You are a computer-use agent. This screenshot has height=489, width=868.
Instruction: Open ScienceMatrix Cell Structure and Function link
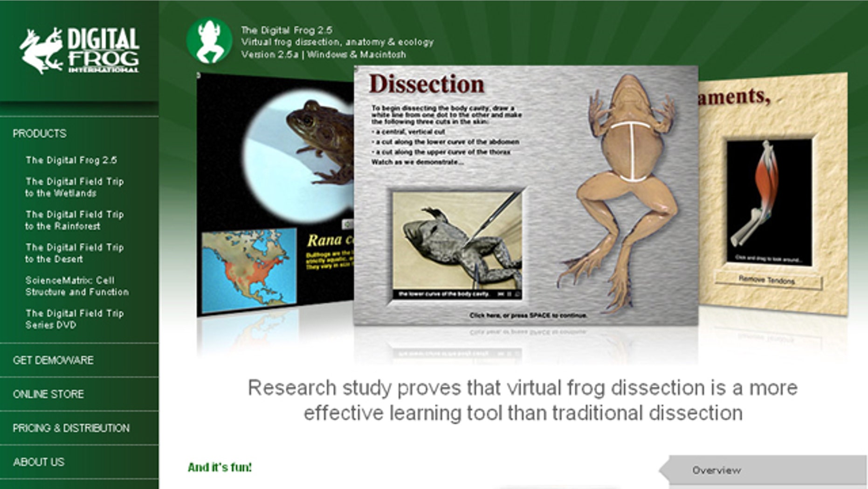pos(77,286)
